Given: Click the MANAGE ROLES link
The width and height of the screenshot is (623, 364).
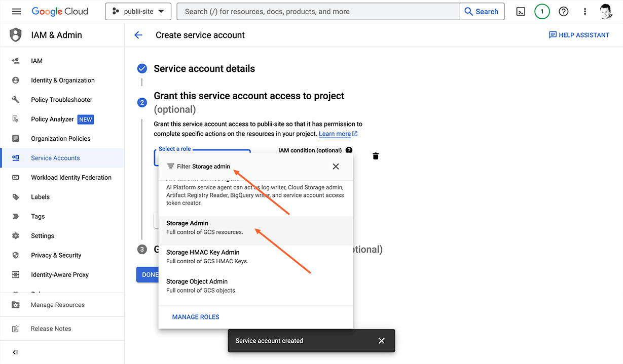Looking at the screenshot, I should [195, 316].
